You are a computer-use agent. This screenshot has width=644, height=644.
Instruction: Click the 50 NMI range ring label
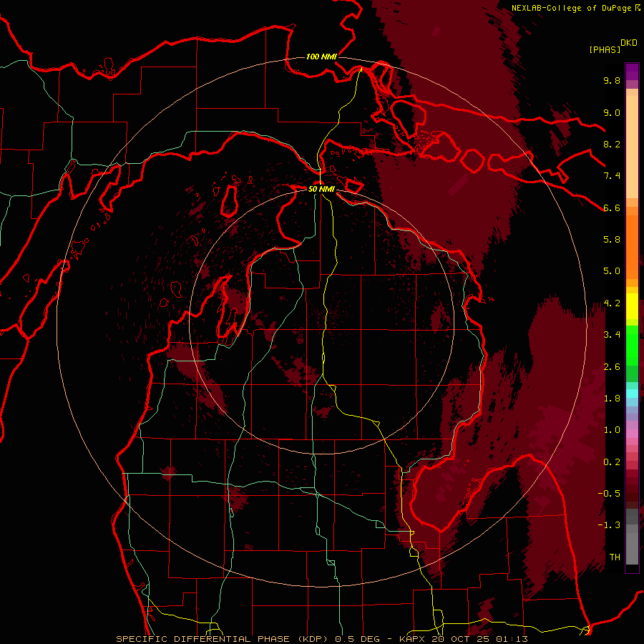(321, 189)
